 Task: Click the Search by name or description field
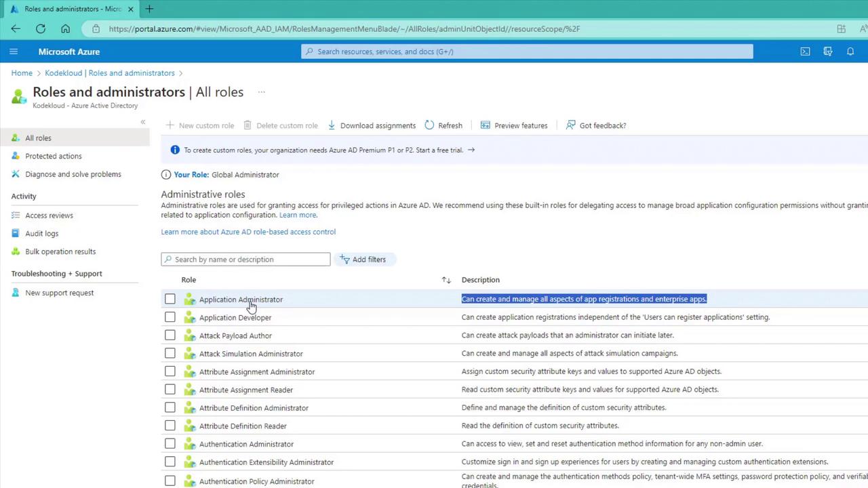[x=245, y=260]
